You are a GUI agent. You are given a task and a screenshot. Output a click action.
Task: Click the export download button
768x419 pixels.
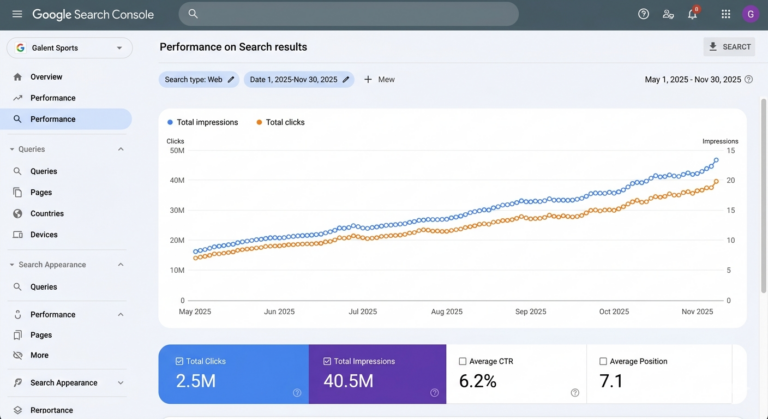729,47
